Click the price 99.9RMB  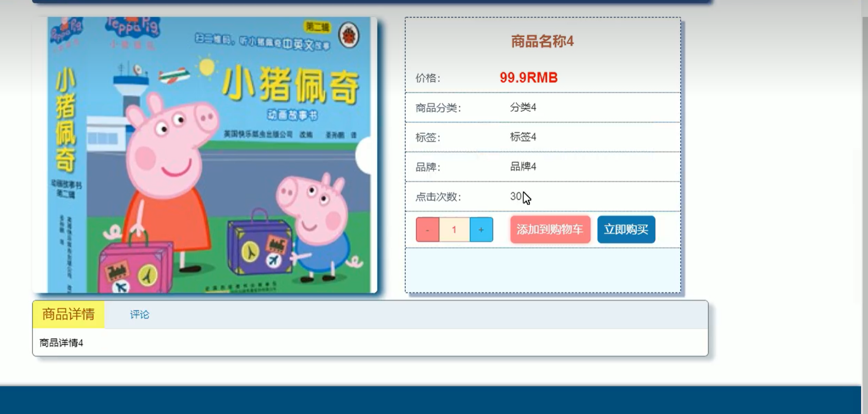coord(529,78)
